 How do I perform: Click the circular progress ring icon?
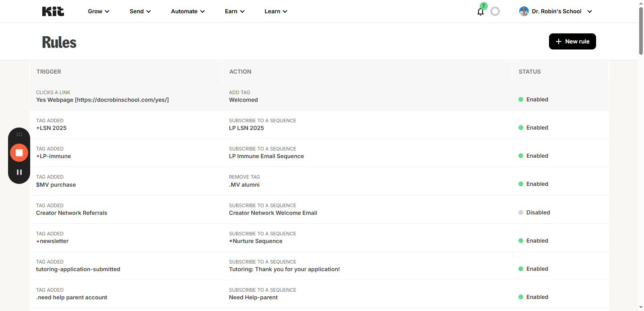point(495,11)
